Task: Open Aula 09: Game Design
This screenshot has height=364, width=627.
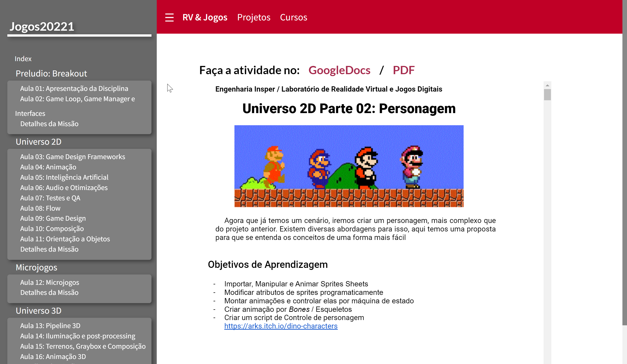Action: click(x=53, y=218)
